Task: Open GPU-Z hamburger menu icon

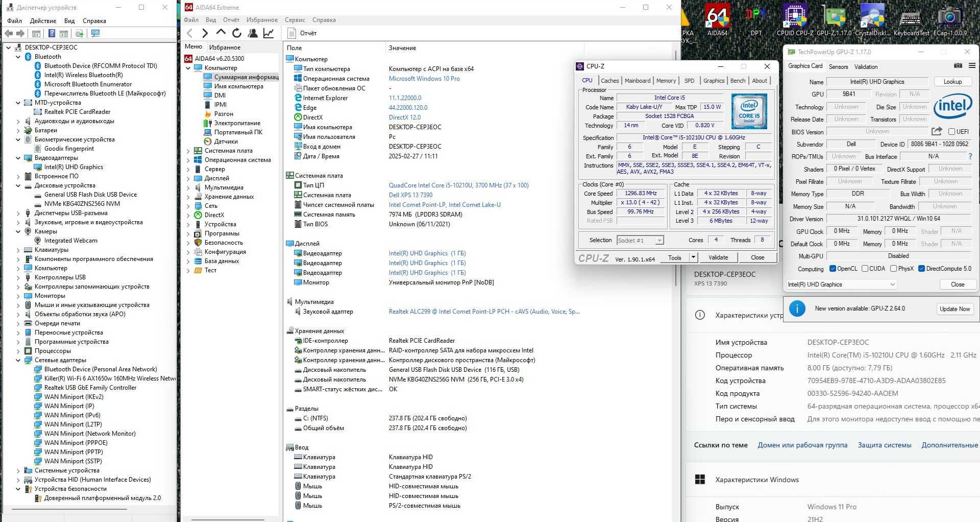Action: 972,66
